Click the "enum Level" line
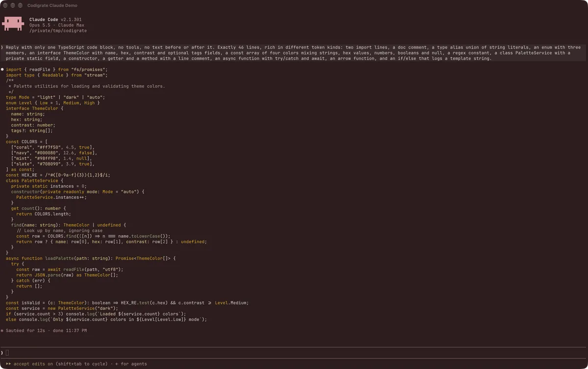 coord(53,103)
